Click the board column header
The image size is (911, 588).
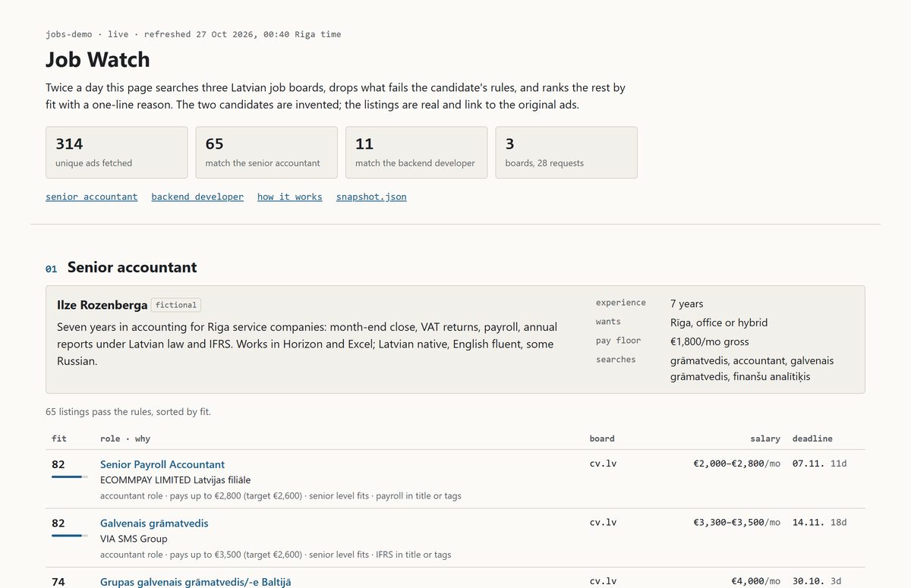(x=602, y=439)
